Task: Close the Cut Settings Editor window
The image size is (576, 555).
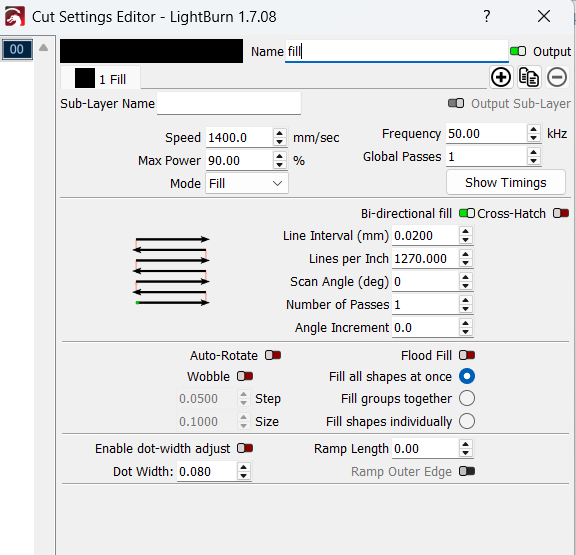Action: click(544, 17)
